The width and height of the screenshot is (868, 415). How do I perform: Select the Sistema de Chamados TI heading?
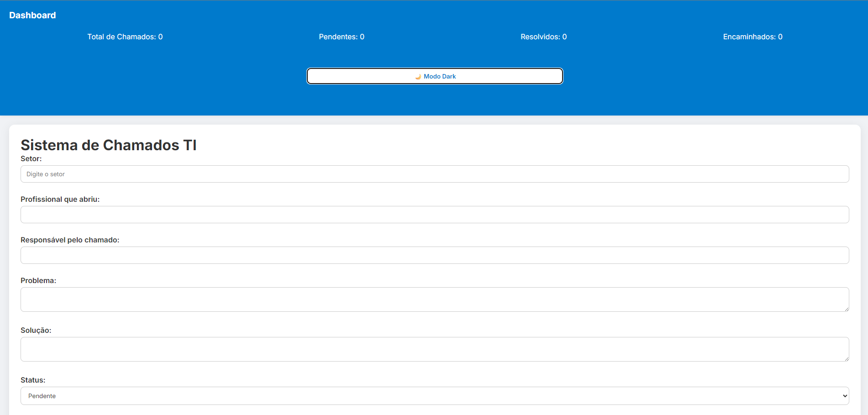tap(108, 145)
